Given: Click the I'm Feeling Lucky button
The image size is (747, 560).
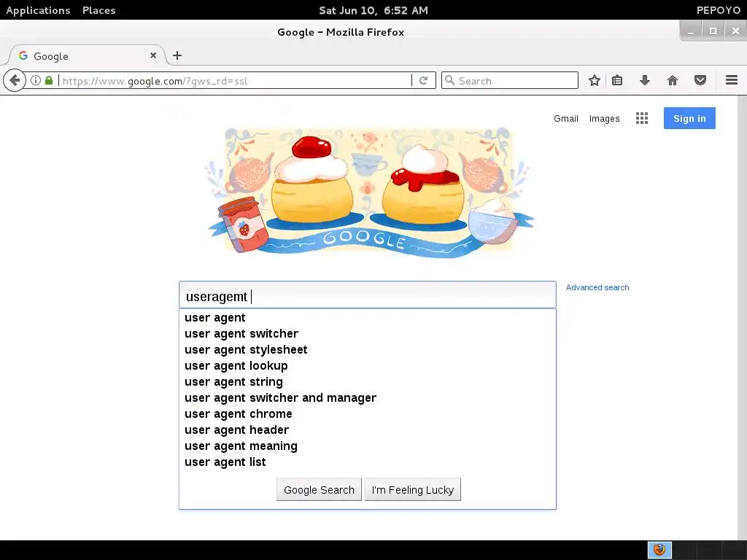Looking at the screenshot, I should point(413,489).
